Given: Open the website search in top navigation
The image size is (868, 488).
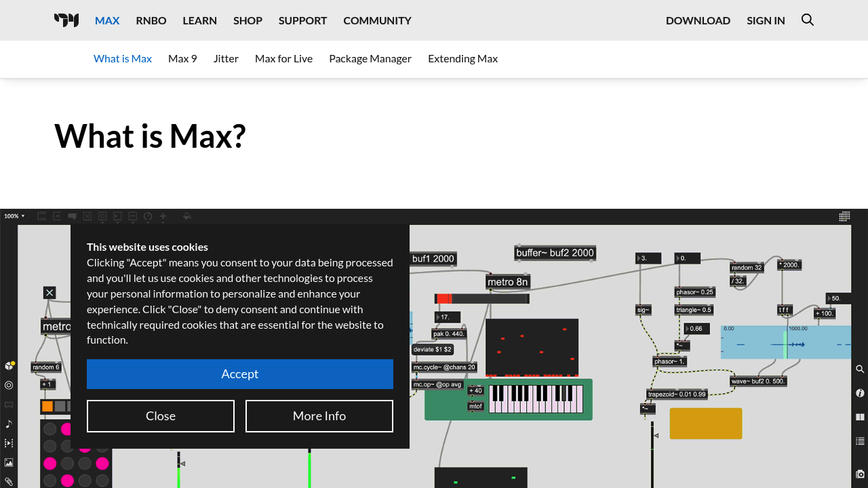Looking at the screenshot, I should (x=807, y=20).
